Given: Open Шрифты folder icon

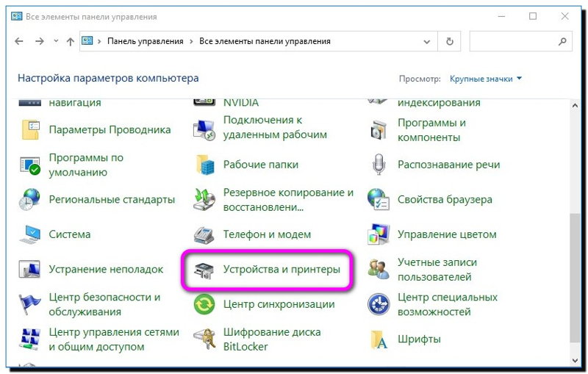Looking at the screenshot, I should (379, 339).
